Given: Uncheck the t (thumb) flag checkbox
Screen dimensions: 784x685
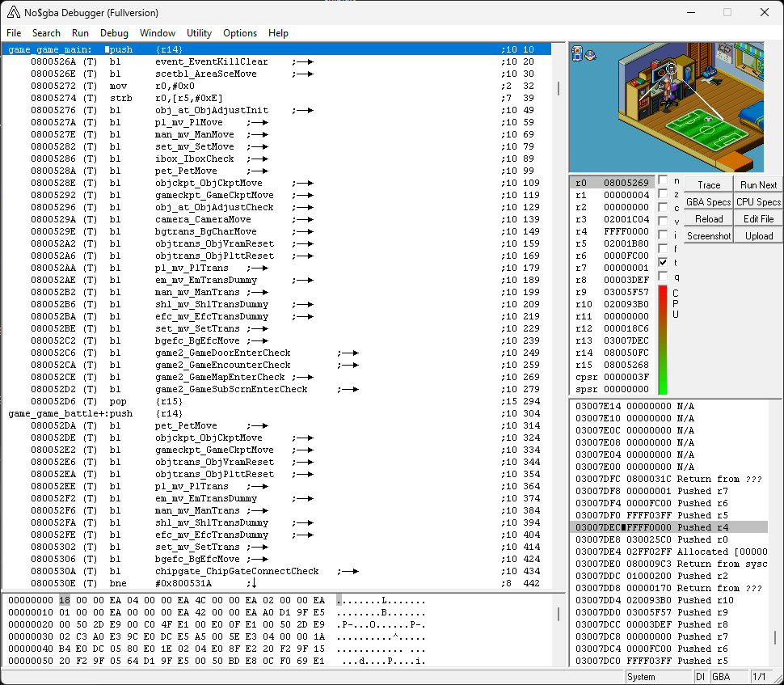Looking at the screenshot, I should point(663,262).
